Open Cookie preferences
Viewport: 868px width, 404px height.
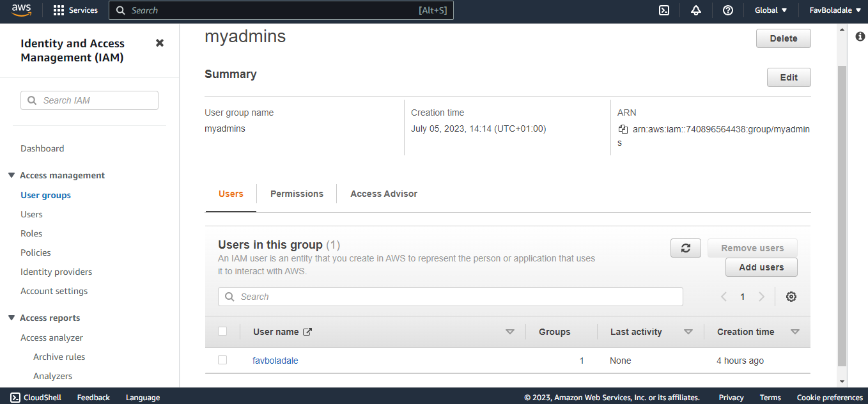point(830,397)
